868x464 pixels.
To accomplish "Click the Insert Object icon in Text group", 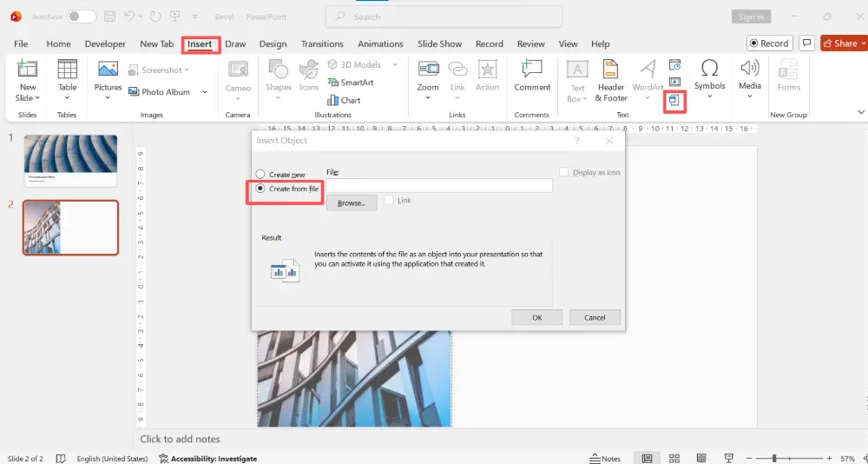I will (674, 100).
